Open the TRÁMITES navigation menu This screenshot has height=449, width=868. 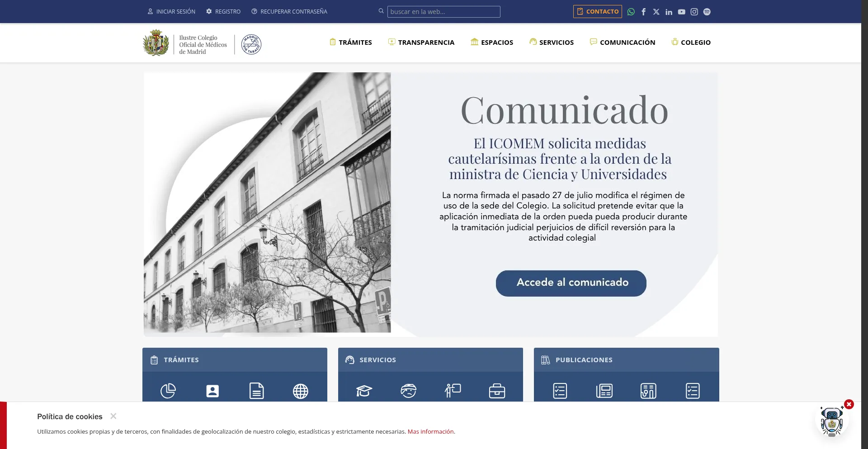coord(351,42)
